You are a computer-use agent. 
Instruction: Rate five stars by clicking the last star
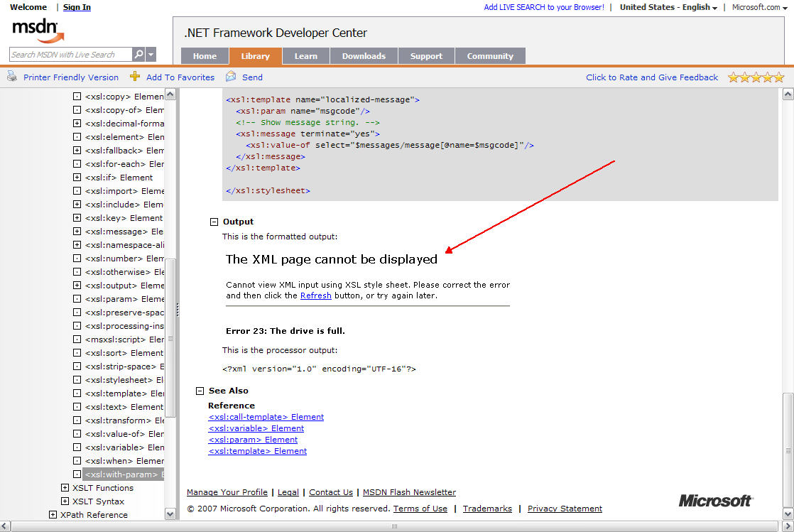point(778,77)
